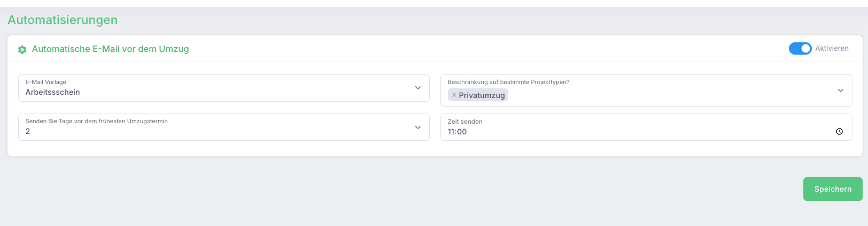Click the Senden Sie Tage field label
The width and height of the screenshot is (868, 226).
pos(97,121)
